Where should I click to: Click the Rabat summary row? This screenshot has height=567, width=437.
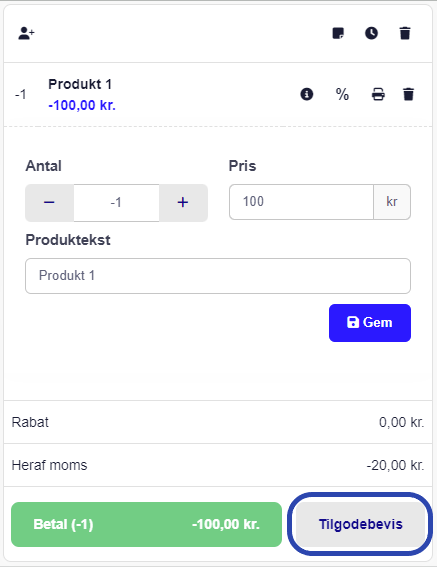(218, 422)
